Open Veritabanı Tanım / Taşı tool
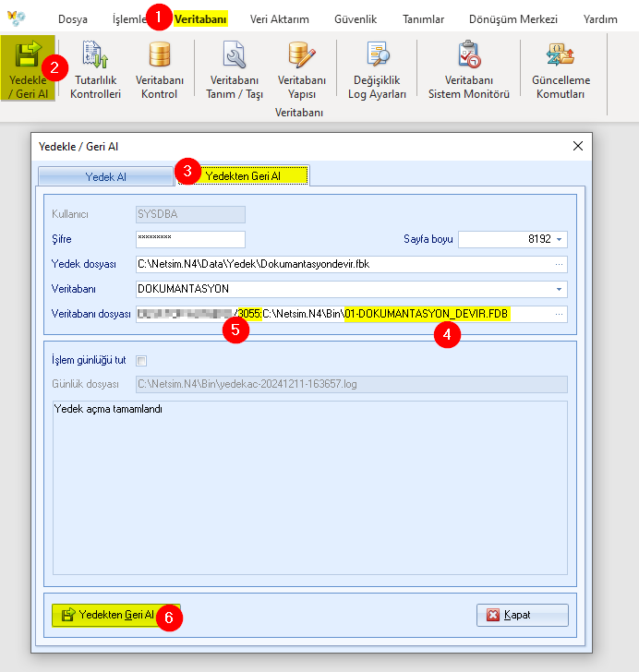The image size is (639, 672). [x=235, y=70]
